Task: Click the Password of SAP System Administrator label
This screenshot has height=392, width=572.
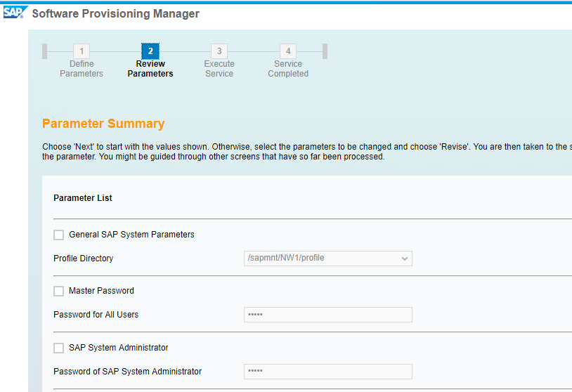Action: (127, 372)
